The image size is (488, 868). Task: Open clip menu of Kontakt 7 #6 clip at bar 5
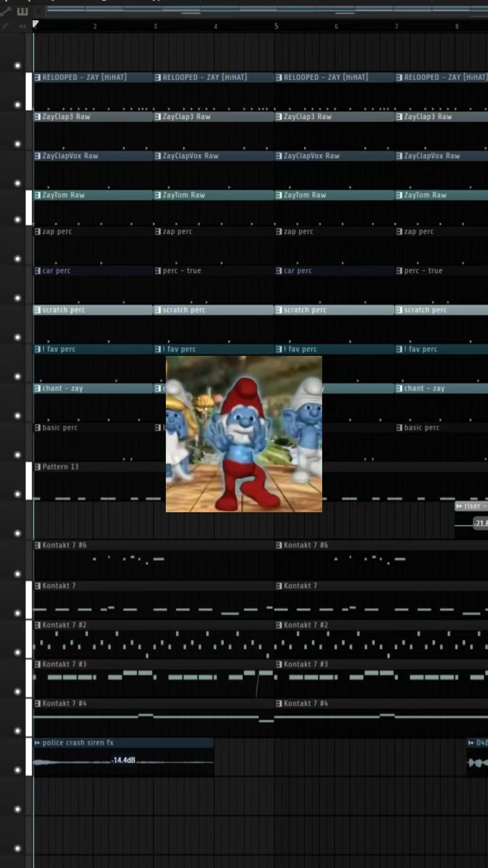(x=279, y=546)
